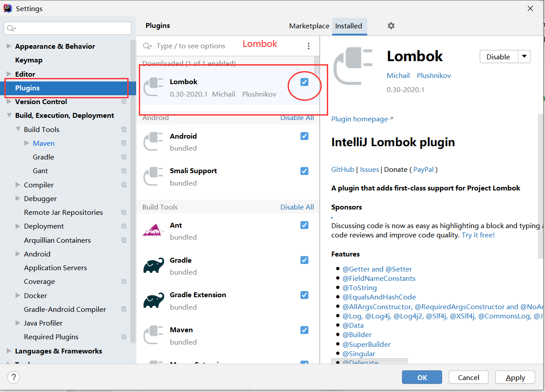Click the Disable button for Lombok
The height and width of the screenshot is (392, 545).
pyautogui.click(x=499, y=57)
